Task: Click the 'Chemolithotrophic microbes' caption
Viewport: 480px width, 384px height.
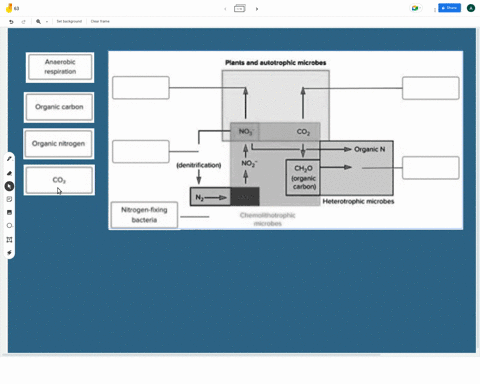Action: (x=267, y=219)
